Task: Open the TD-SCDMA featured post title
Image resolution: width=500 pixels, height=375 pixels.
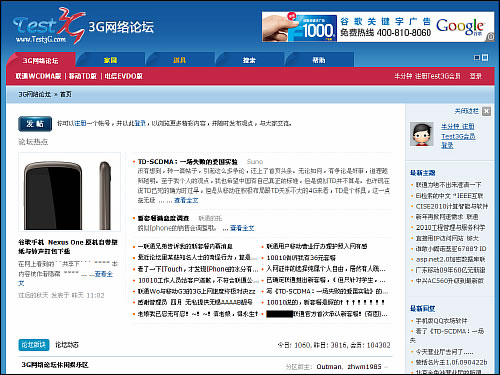Action: point(188,162)
